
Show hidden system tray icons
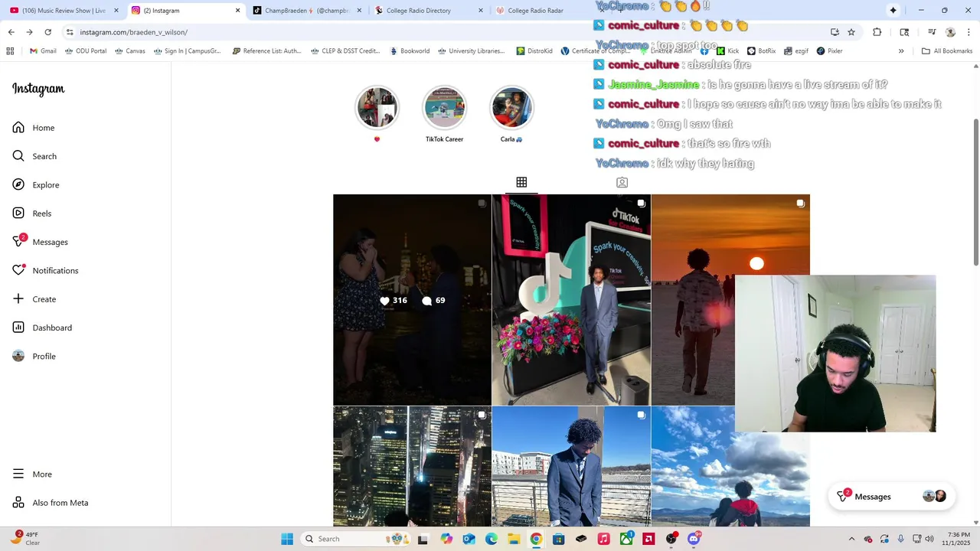(851, 539)
